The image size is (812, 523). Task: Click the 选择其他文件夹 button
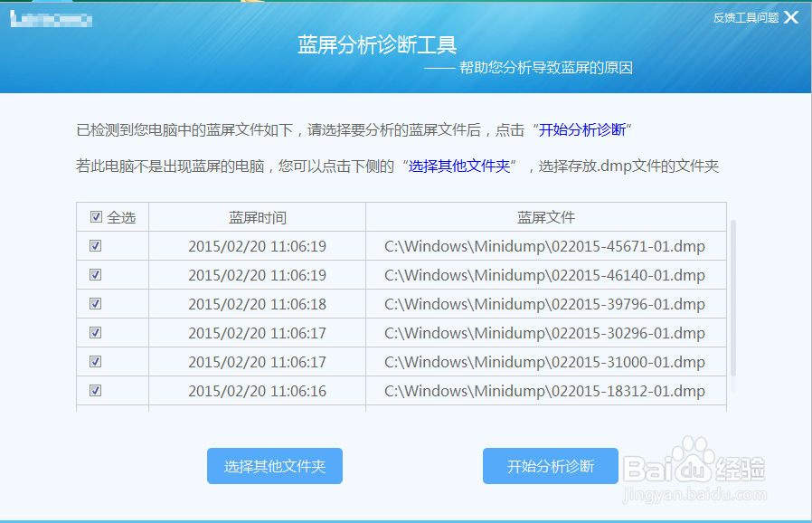click(x=274, y=465)
